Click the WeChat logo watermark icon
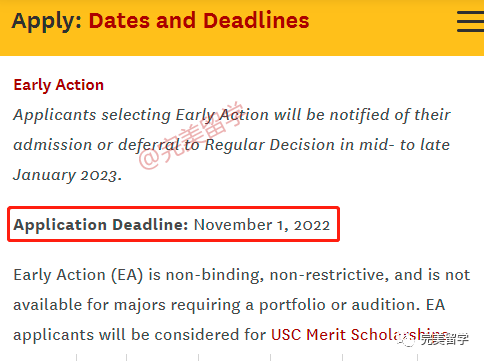The width and height of the screenshot is (484, 361). tap(406, 340)
